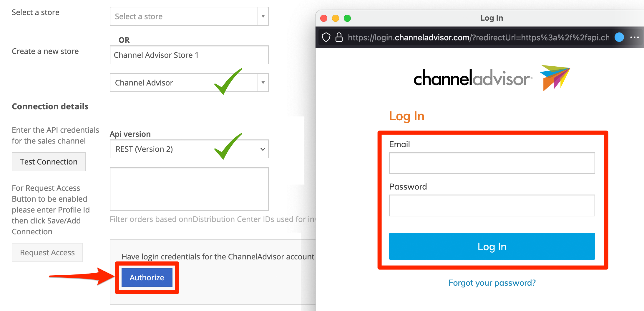Open the Forgot your password link
This screenshot has width=644, height=311.
click(x=492, y=283)
